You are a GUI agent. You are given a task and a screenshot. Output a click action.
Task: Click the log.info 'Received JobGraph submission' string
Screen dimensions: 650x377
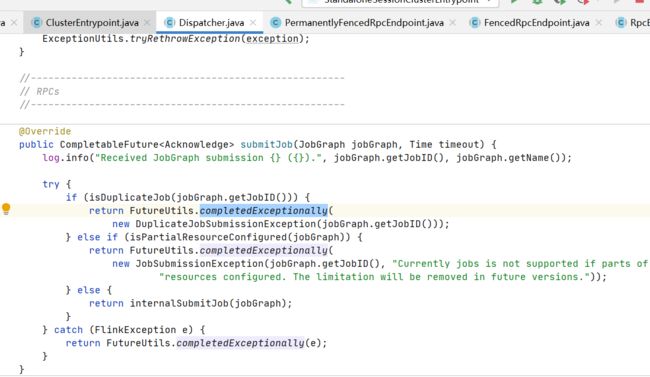[x=208, y=158]
